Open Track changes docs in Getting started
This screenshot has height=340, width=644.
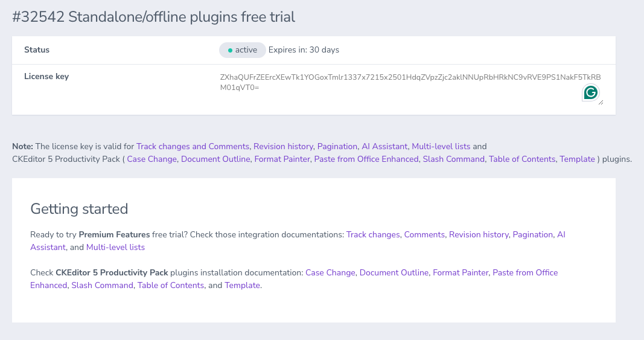[x=373, y=235]
